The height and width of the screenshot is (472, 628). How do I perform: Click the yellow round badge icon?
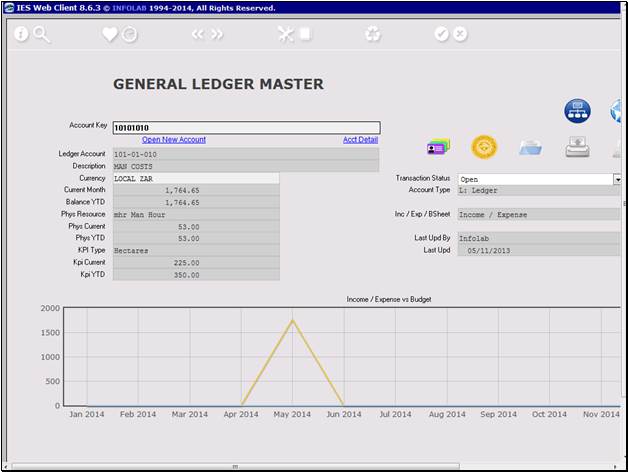click(x=484, y=147)
